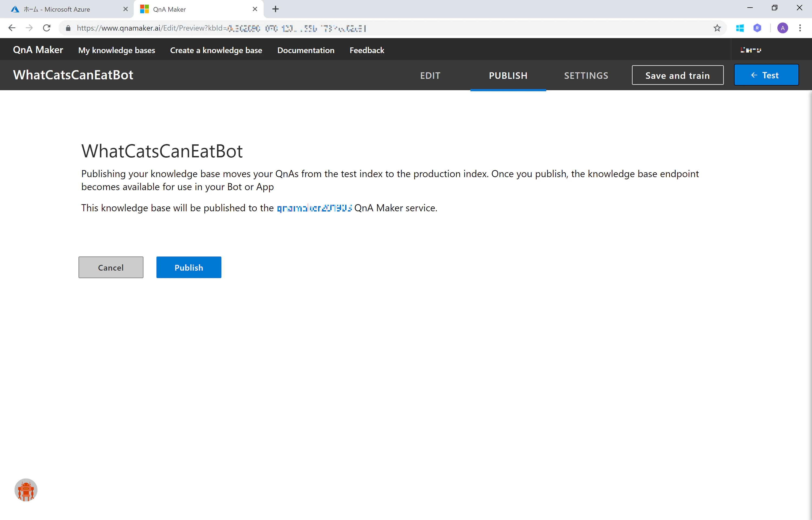812x520 pixels.
Task: Bookmark this page with the star icon
Action: click(x=717, y=28)
